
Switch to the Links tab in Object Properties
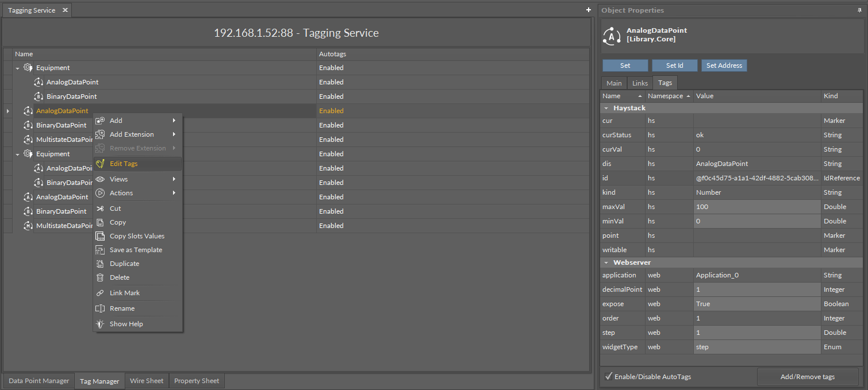point(639,83)
